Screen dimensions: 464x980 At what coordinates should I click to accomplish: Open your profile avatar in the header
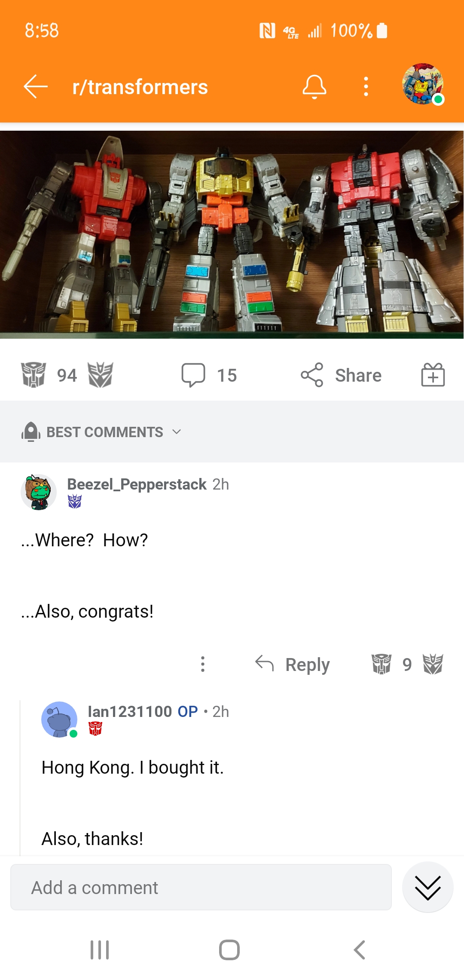[423, 84]
